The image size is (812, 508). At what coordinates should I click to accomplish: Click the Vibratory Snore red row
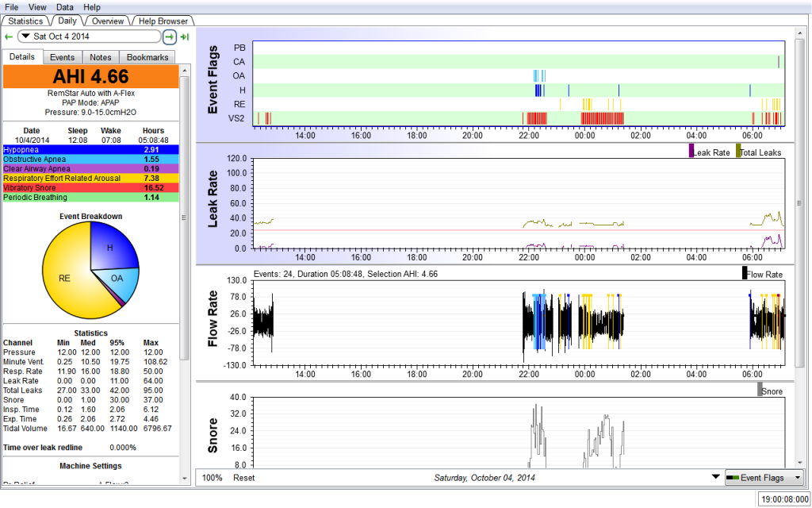90,187
